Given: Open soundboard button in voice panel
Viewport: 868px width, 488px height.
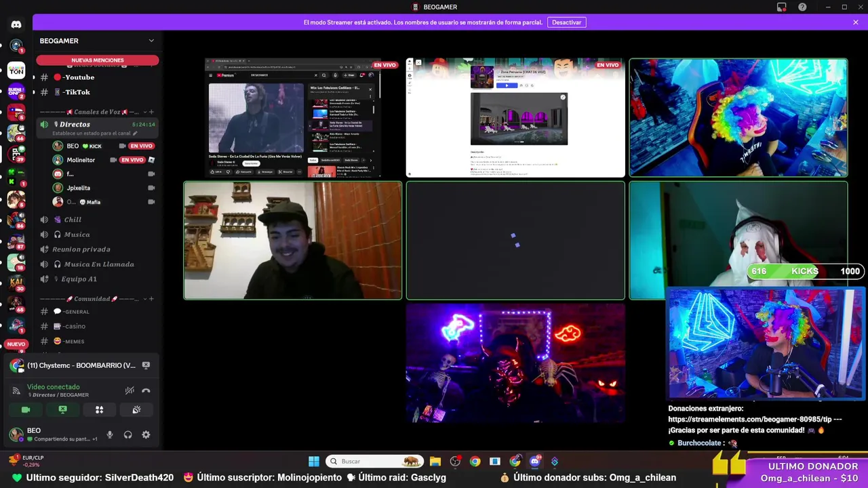Looking at the screenshot, I should [136, 409].
